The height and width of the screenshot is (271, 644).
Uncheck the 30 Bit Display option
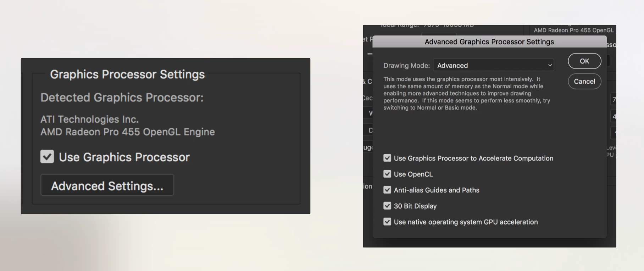(x=387, y=206)
